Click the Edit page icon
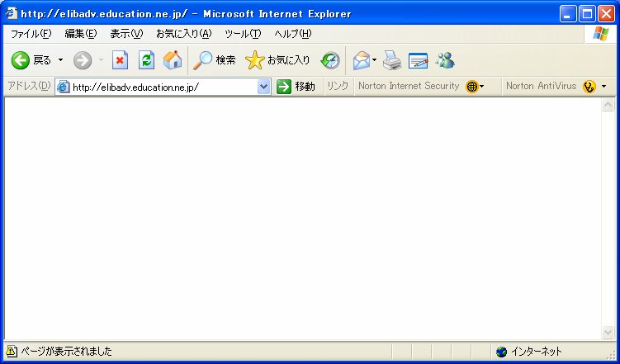Screen dimensions: 620x364 pos(418,60)
